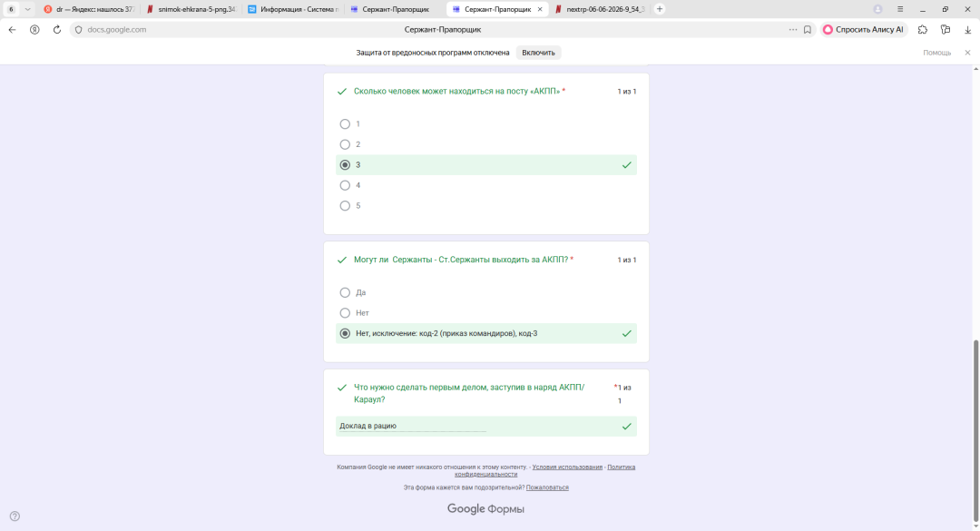Click the 1 из 1 score of АКПП post question
980x531 pixels.
pos(626,92)
